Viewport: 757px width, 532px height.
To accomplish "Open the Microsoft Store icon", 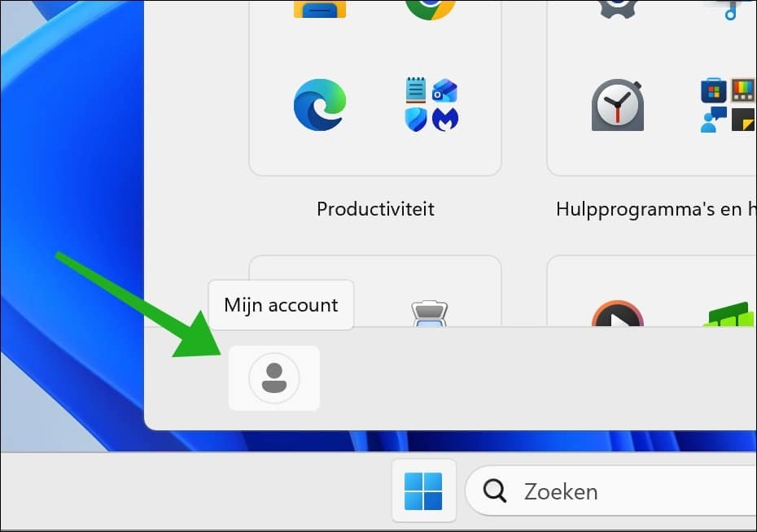I will tap(714, 90).
